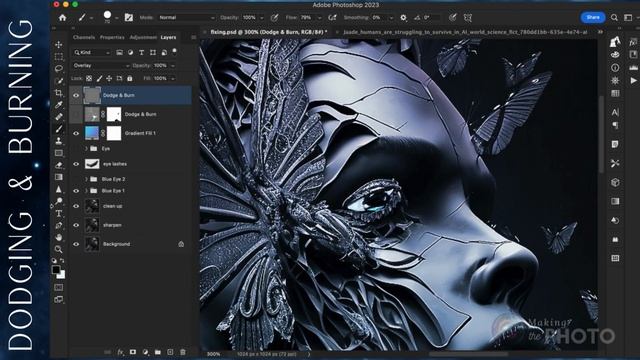Open the brush Mode dropdown (Normal)

(x=186, y=18)
